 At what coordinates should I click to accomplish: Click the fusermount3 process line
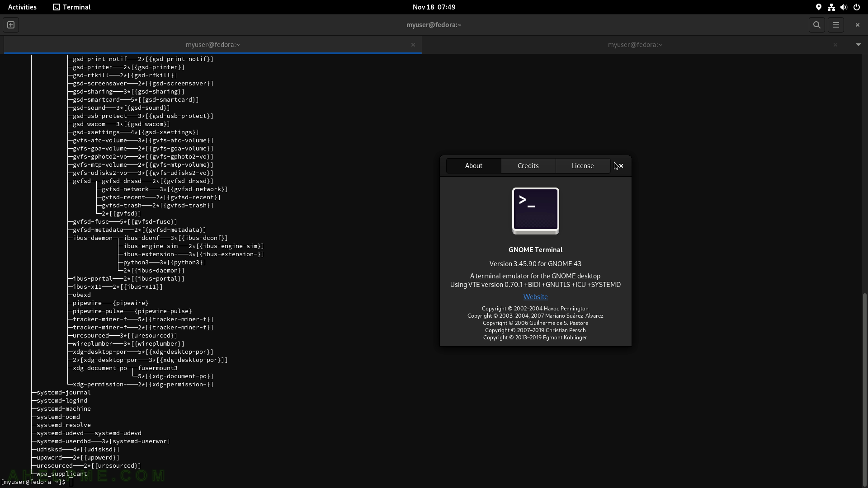(x=157, y=368)
